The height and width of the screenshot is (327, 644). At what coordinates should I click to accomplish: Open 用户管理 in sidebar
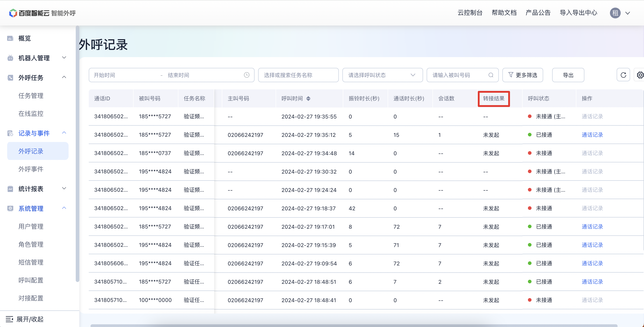(x=31, y=226)
